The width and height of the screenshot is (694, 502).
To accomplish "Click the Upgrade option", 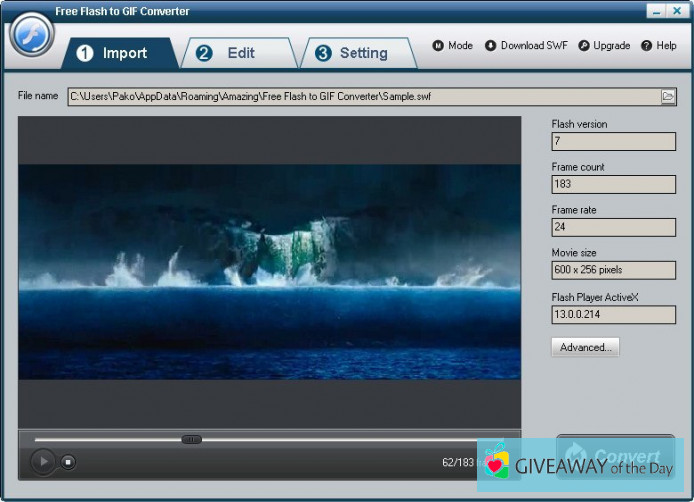I will 604,46.
